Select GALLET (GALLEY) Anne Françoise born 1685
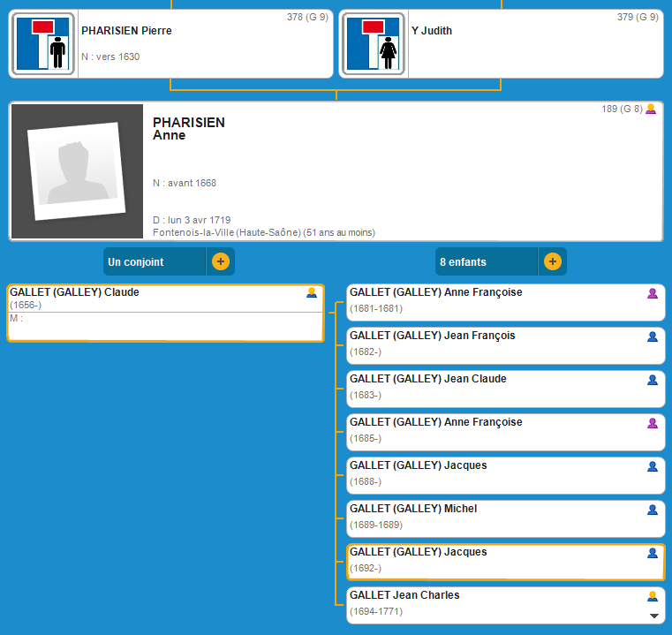 coord(495,430)
